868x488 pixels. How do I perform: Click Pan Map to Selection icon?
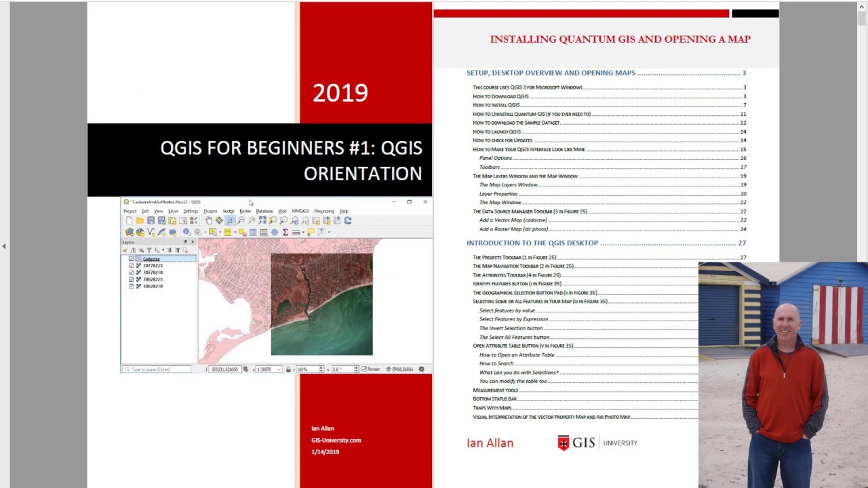pos(219,220)
